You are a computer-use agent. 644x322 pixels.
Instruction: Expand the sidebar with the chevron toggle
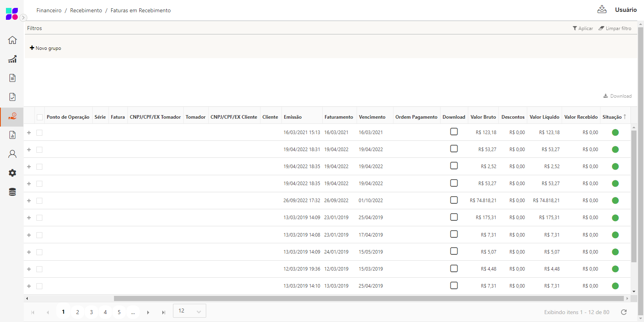(x=23, y=17)
